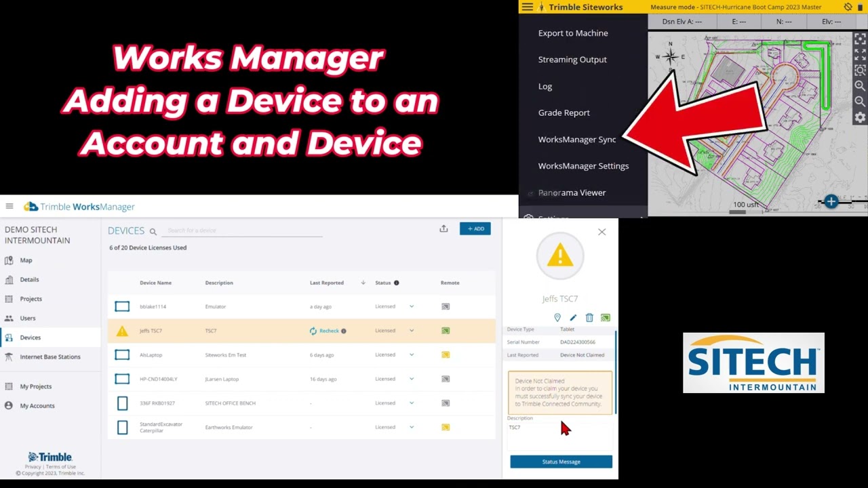The image size is (868, 488).
Task: Expand status dropdown for StandardExcavator Caterpillar
Action: pos(412,427)
